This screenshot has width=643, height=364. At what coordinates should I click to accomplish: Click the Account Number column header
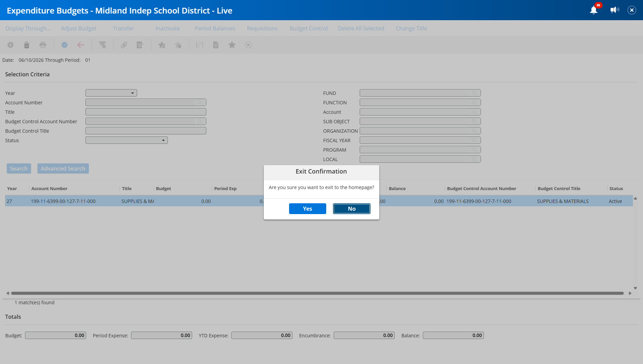tap(49, 188)
